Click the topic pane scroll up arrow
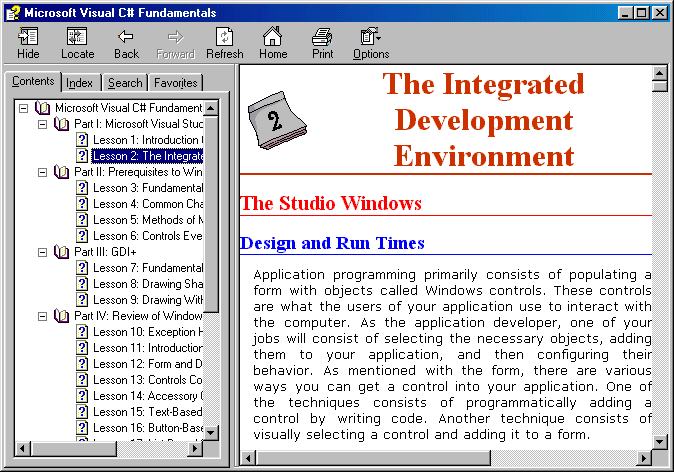This screenshot has height=472, width=674. pos(659,73)
